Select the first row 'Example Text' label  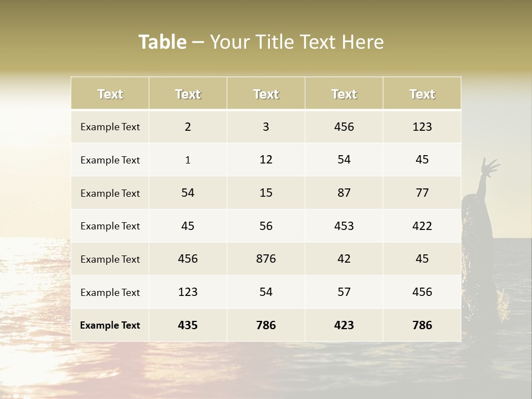pyautogui.click(x=110, y=126)
